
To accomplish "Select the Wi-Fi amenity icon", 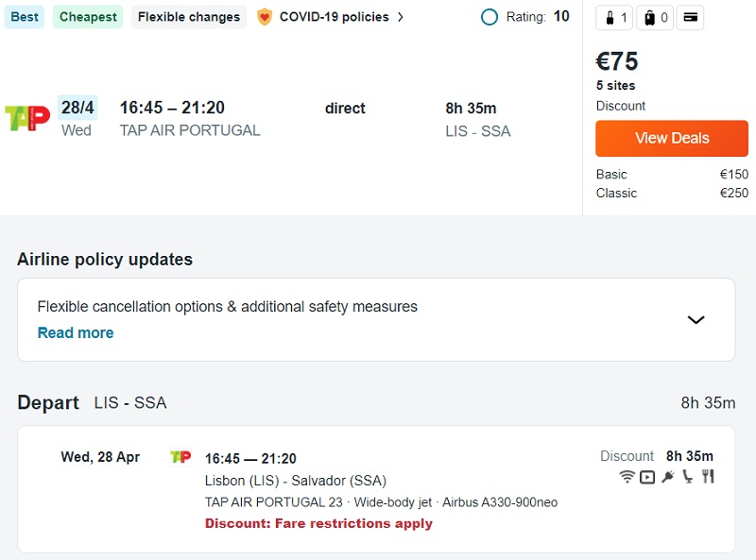I will (627, 477).
